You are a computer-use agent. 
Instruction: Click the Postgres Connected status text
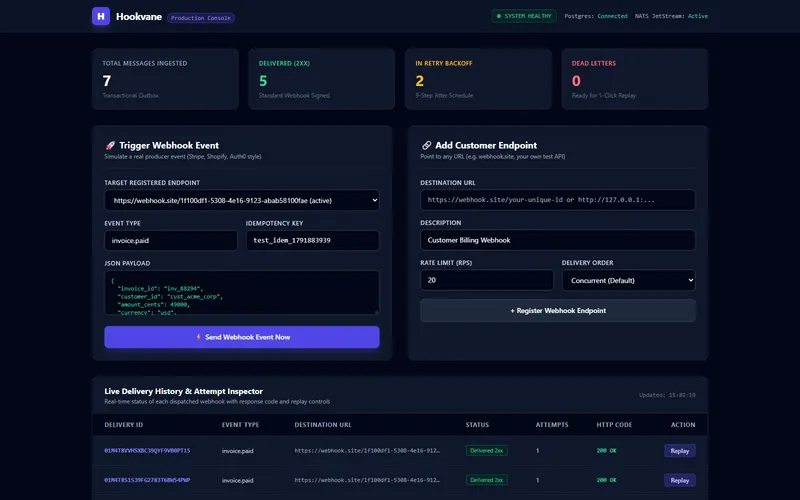pyautogui.click(x=595, y=16)
